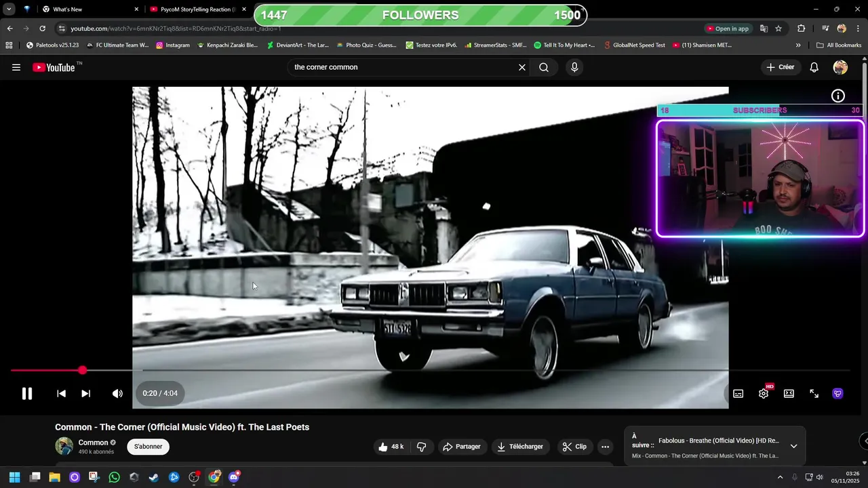The width and height of the screenshot is (868, 488).
Task: Open YouTube notifications bell
Action: coord(814,67)
